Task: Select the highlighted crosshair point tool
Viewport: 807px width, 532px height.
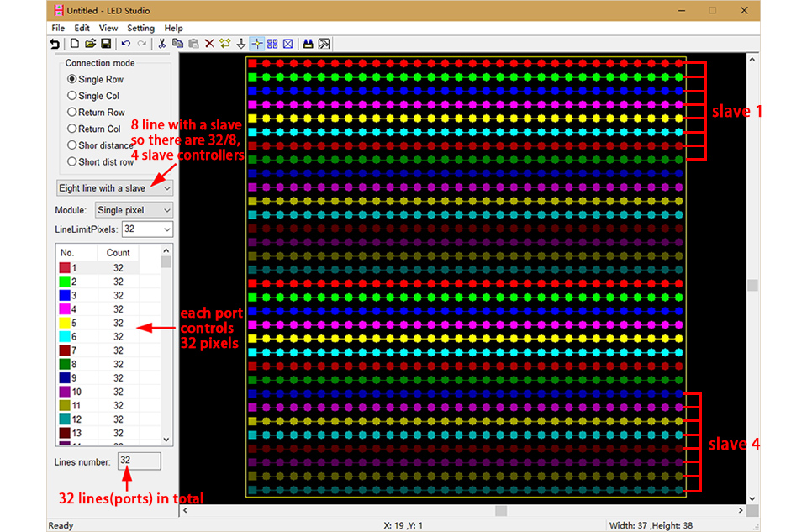Action: 257,44
